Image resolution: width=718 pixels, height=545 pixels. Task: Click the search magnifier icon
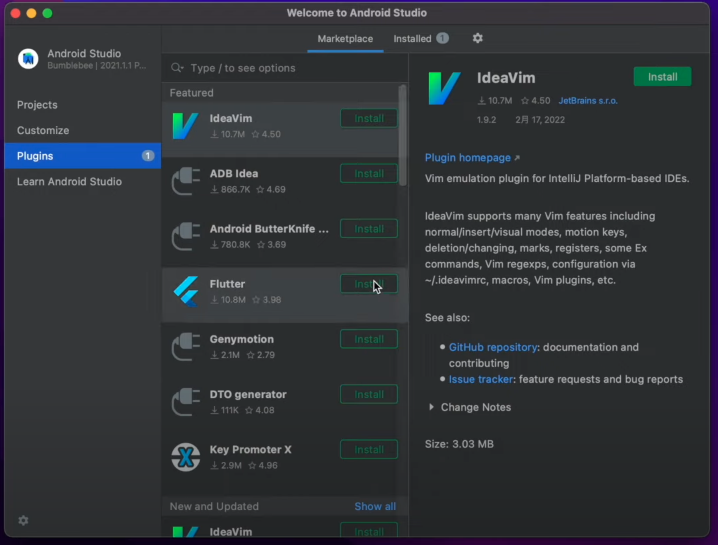point(177,68)
